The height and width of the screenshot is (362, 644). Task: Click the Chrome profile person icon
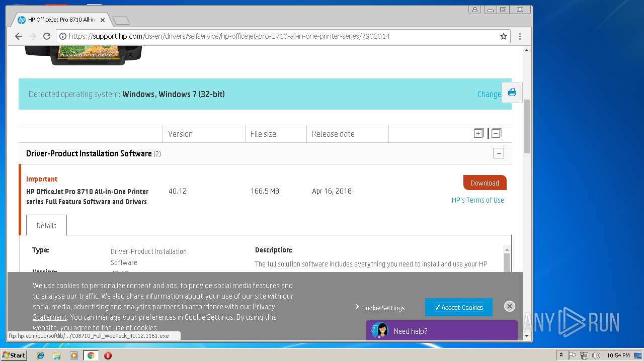[x=475, y=10]
